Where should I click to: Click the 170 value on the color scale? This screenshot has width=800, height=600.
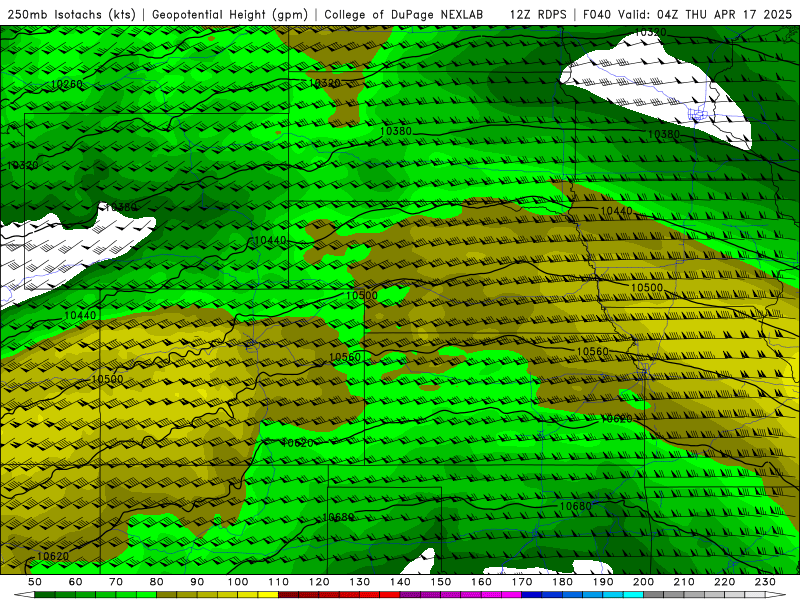(x=522, y=582)
